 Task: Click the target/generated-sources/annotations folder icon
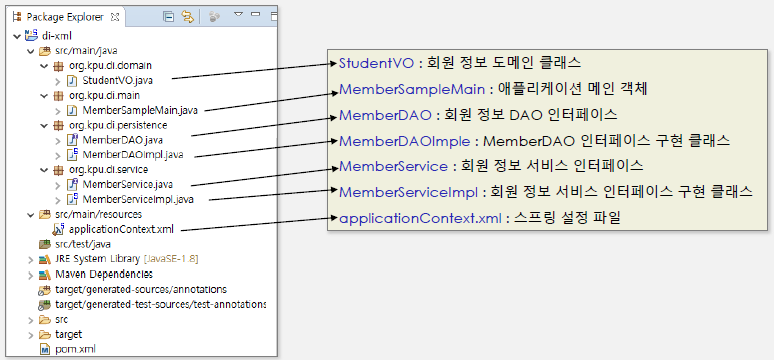tap(45, 289)
